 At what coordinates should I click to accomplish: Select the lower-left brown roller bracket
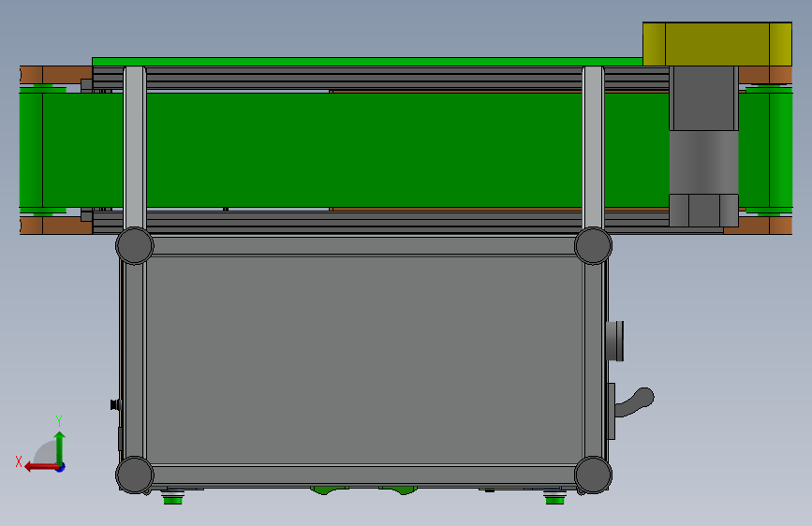click(x=56, y=226)
